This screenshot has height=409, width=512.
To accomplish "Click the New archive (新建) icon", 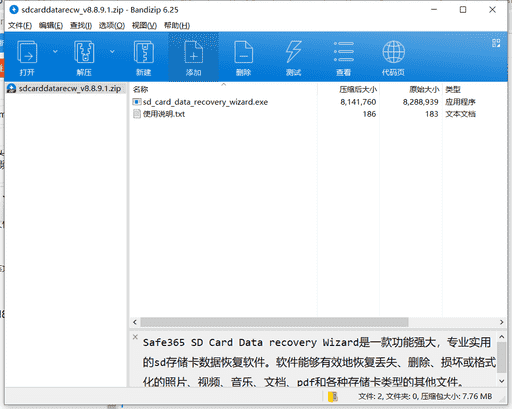I will tap(144, 52).
